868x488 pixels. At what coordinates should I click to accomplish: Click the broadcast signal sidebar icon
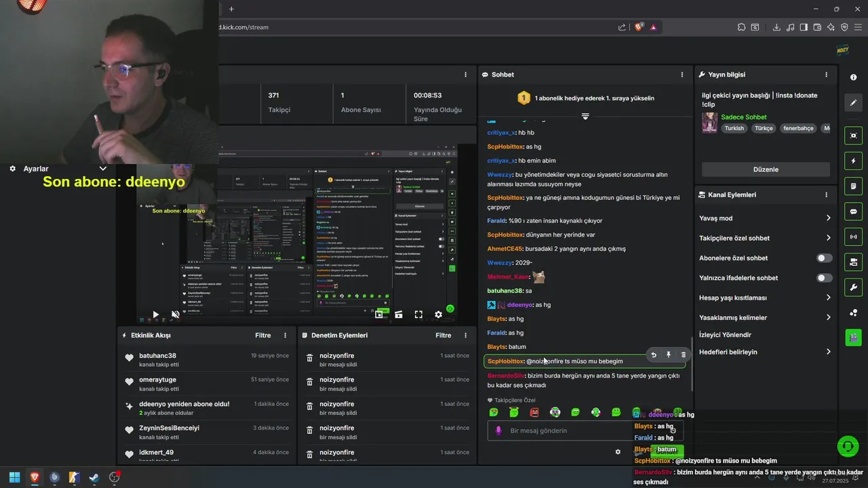pos(853,237)
